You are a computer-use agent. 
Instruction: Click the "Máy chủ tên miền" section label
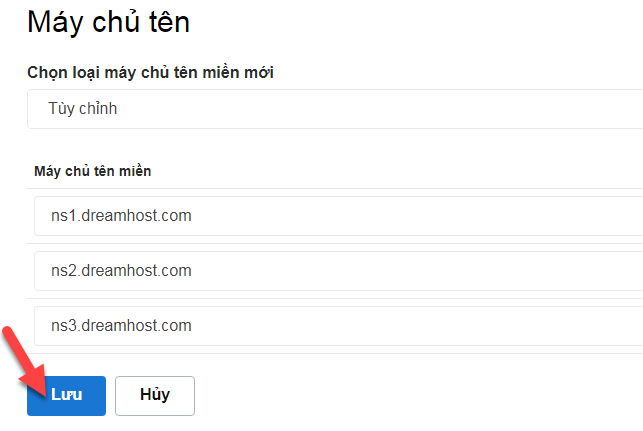point(92,171)
